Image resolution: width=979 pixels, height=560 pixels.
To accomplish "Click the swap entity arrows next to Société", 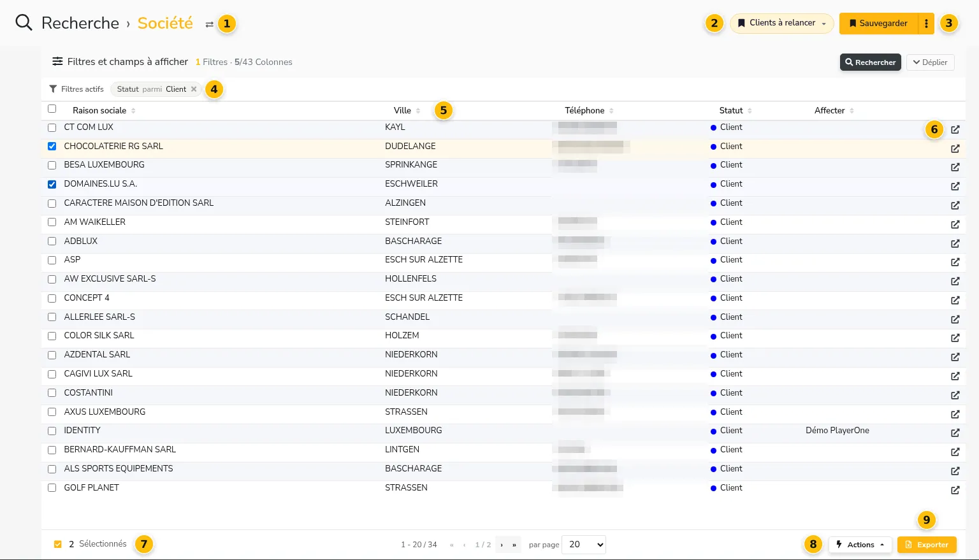I will tap(209, 24).
